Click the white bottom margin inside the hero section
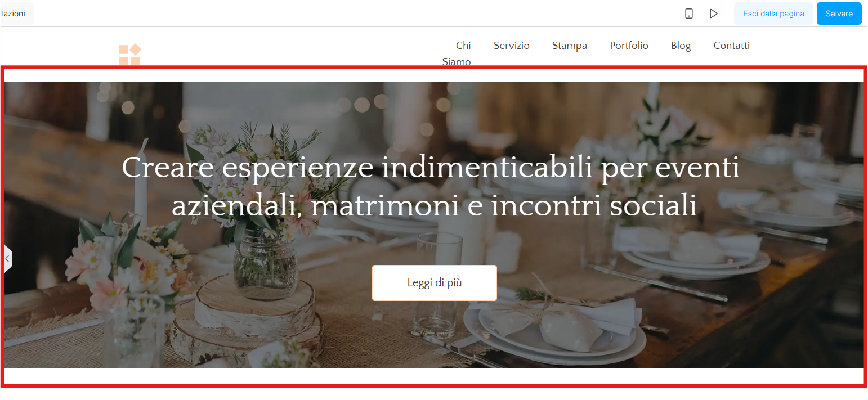The image size is (868, 400). tap(433, 376)
